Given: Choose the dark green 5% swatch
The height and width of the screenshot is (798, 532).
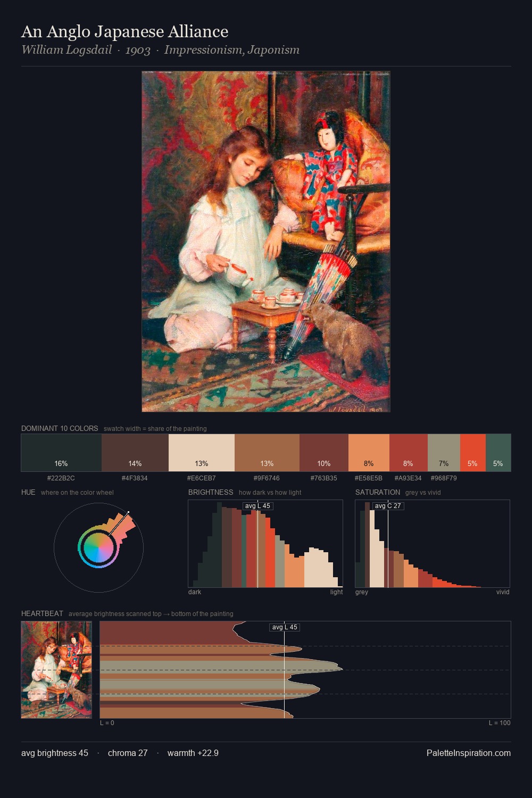Looking at the screenshot, I should tap(498, 453).
